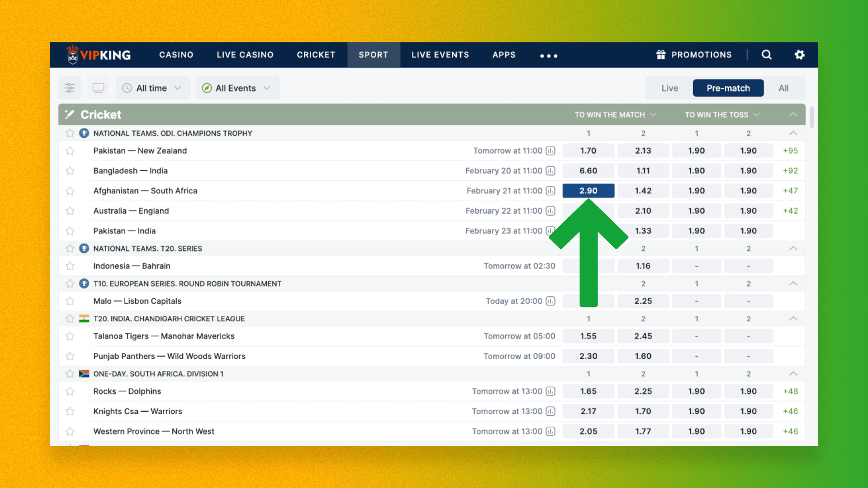Switch to the All tab

click(x=783, y=88)
